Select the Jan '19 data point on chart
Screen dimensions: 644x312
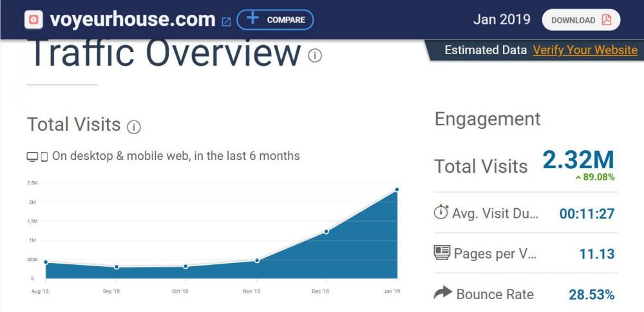(x=397, y=190)
